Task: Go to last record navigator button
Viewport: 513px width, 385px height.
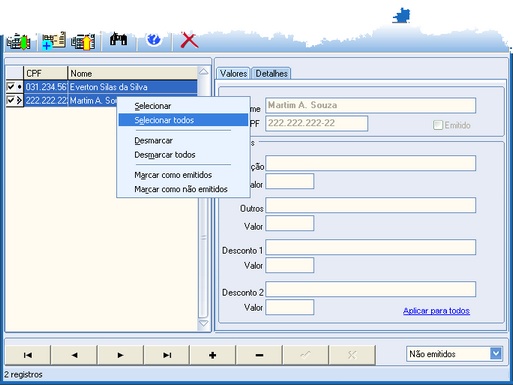Action: click(x=167, y=355)
